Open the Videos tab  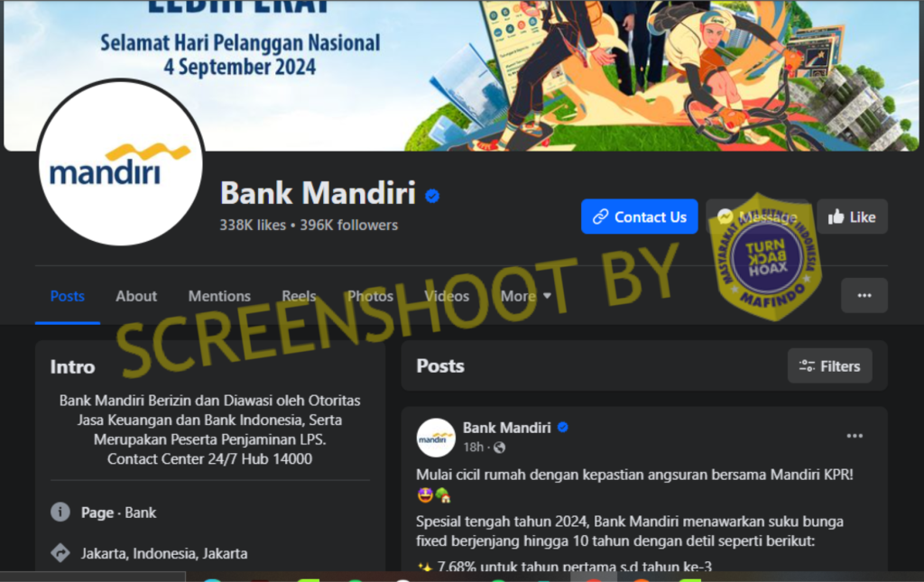(x=447, y=296)
